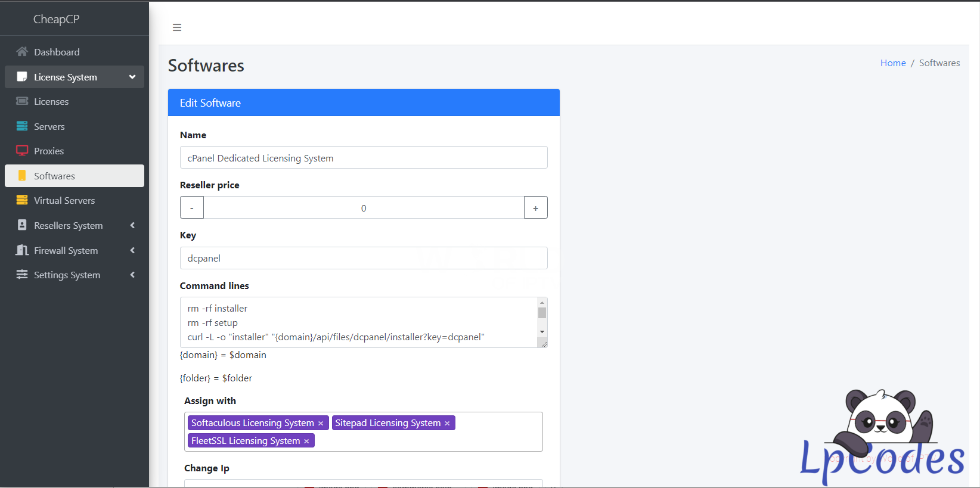Click the Licenses icon in sidebar

22,101
